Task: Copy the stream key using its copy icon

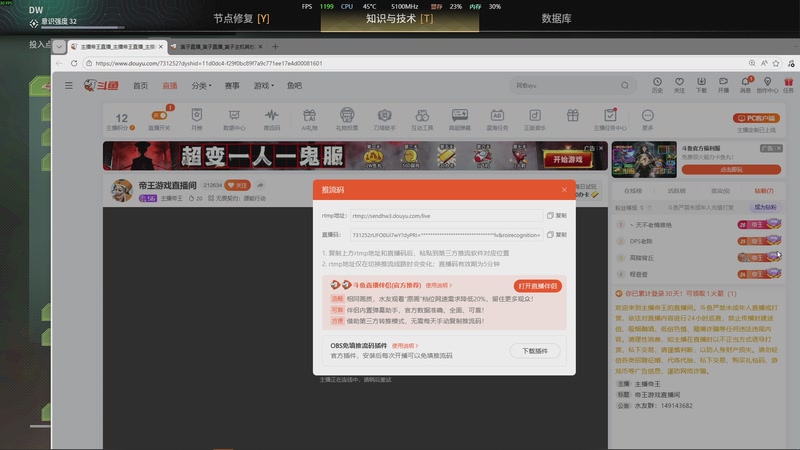Action: click(x=551, y=235)
